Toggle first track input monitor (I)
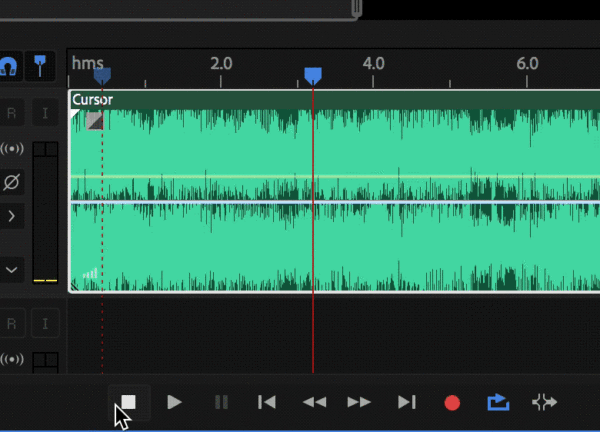Image resolution: width=600 pixels, height=432 pixels. tap(45, 113)
